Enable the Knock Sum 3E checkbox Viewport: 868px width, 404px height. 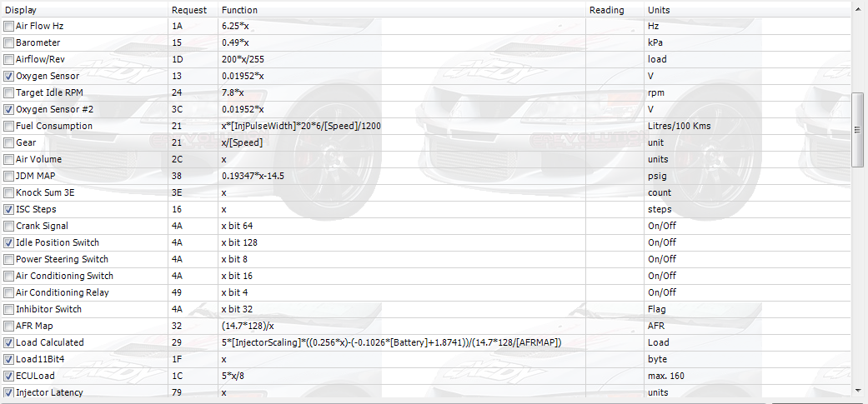[x=9, y=192]
